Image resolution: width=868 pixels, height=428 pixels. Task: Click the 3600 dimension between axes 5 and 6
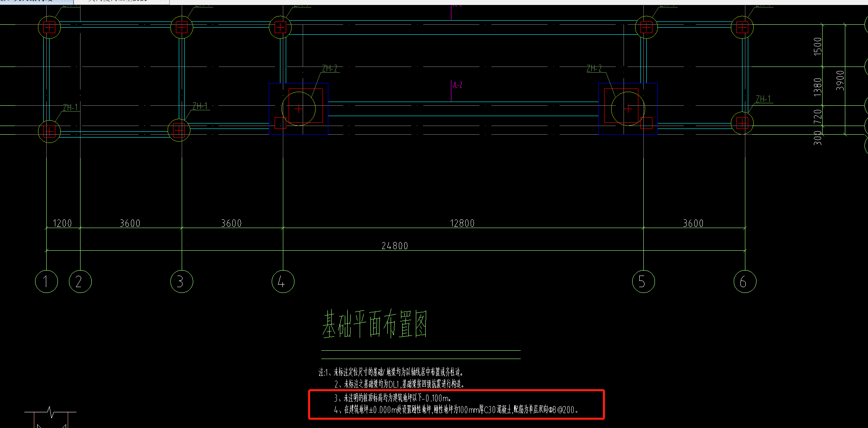pos(693,224)
